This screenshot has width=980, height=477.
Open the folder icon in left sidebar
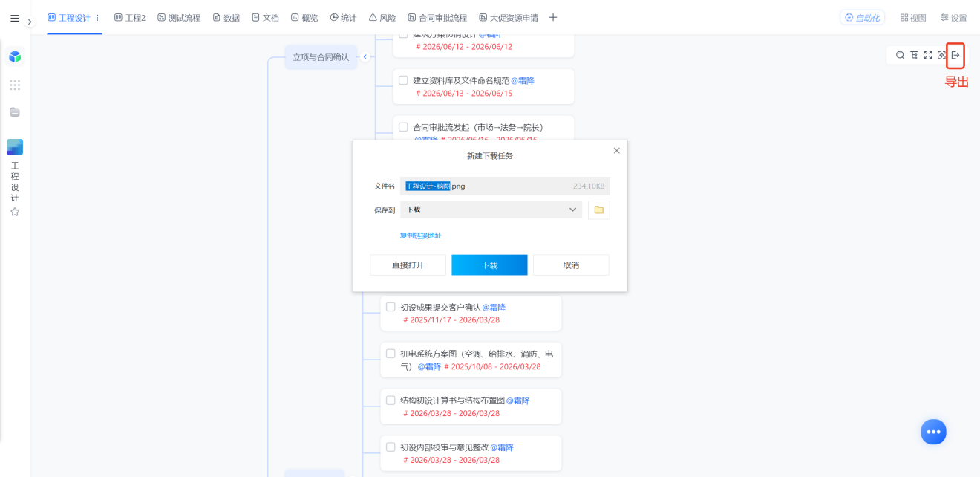click(15, 112)
